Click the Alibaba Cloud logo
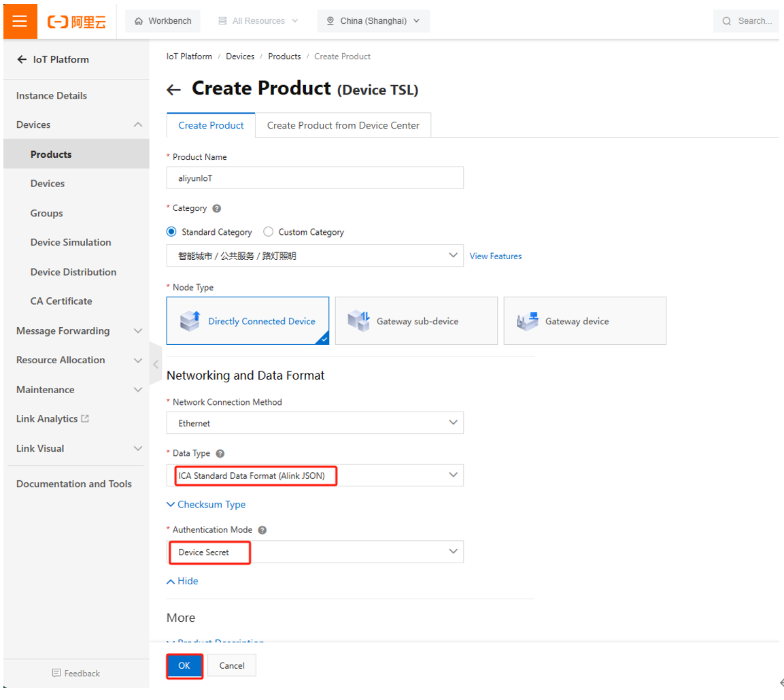The width and height of the screenshot is (784, 700). point(76,21)
